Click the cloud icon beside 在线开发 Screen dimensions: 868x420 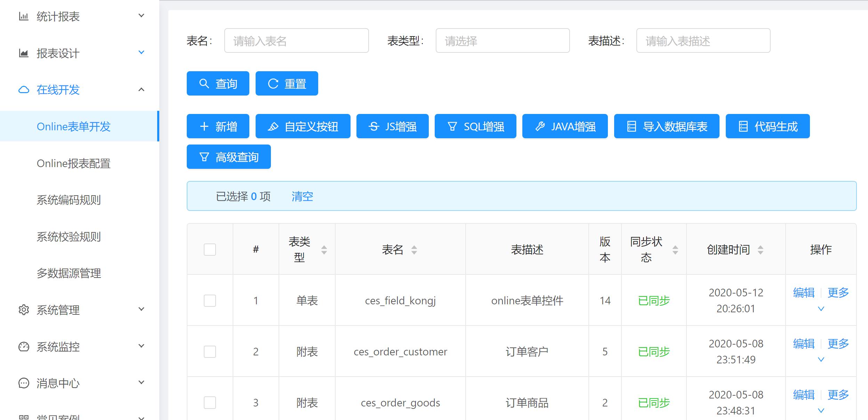coord(23,90)
